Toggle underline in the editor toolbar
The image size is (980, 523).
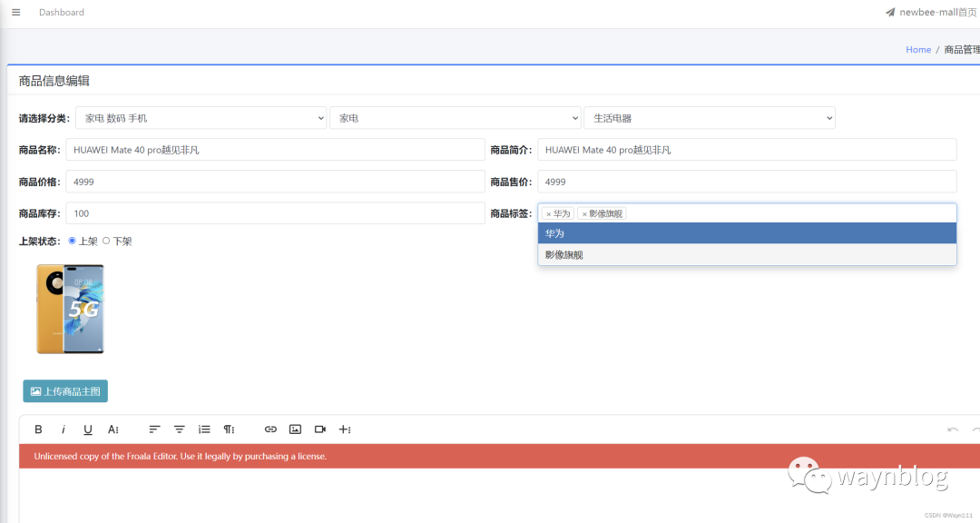click(x=87, y=429)
